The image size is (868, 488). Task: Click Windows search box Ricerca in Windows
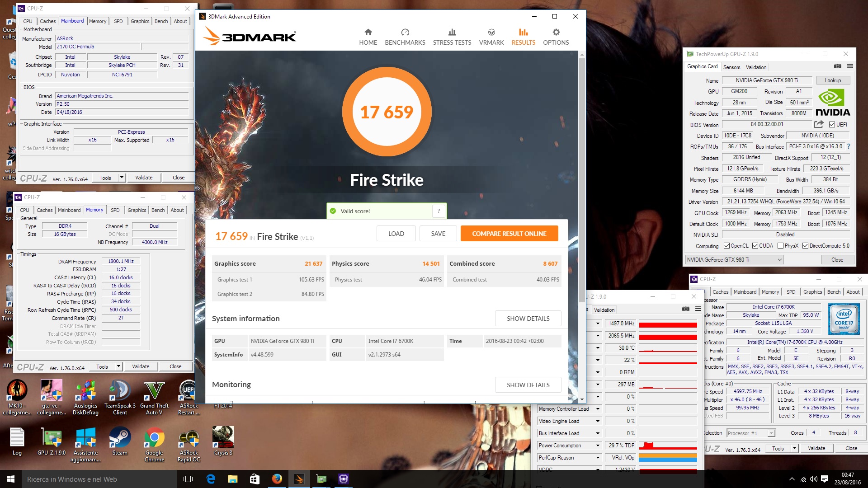99,479
